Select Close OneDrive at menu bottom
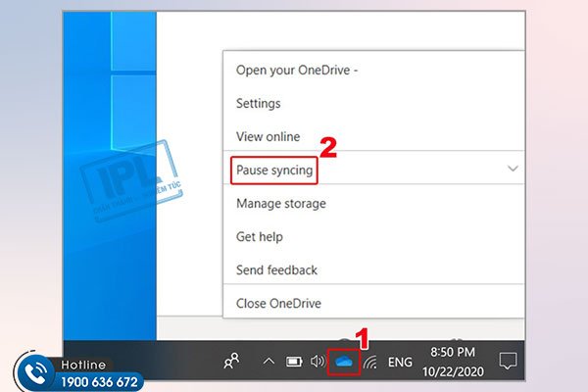This screenshot has height=392, width=588. coord(279,302)
